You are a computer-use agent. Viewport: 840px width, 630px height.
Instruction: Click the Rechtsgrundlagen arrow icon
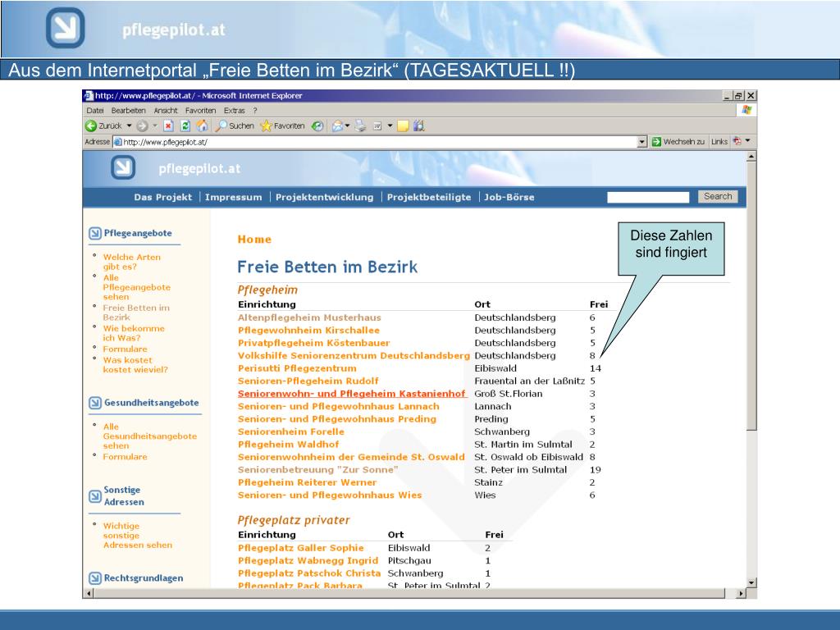[95, 578]
